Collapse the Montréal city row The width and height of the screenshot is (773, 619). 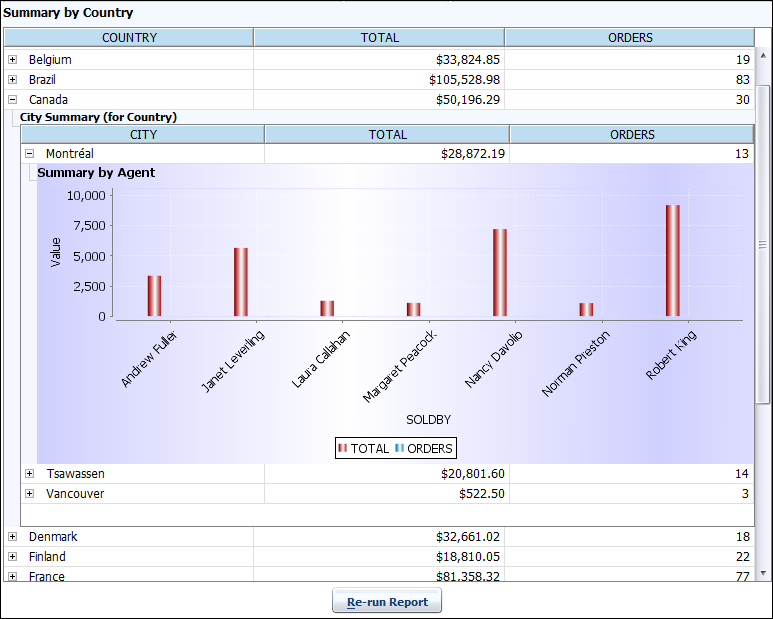point(29,154)
